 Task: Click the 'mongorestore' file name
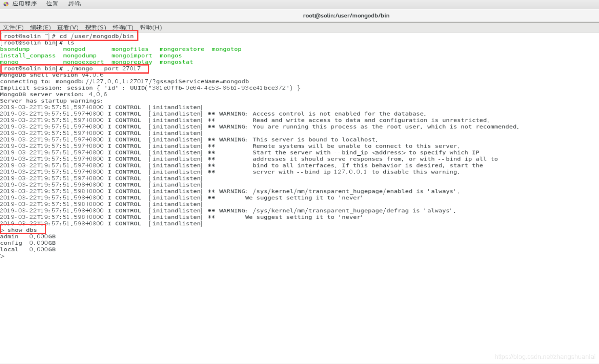182,49
